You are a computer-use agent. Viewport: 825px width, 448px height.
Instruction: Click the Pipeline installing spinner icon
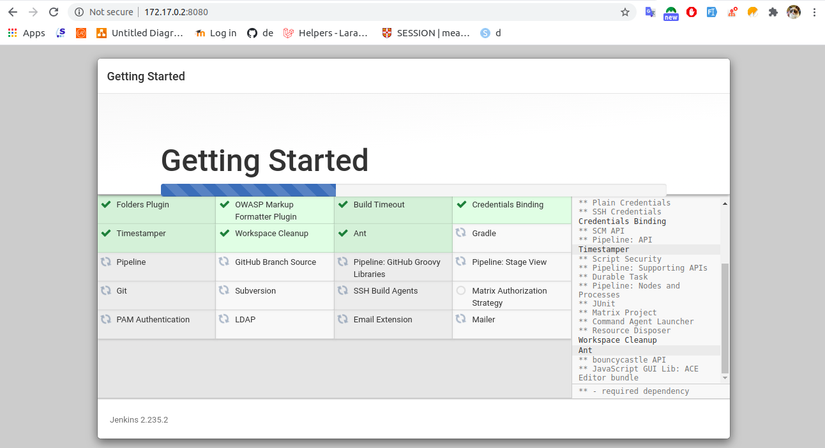point(106,262)
